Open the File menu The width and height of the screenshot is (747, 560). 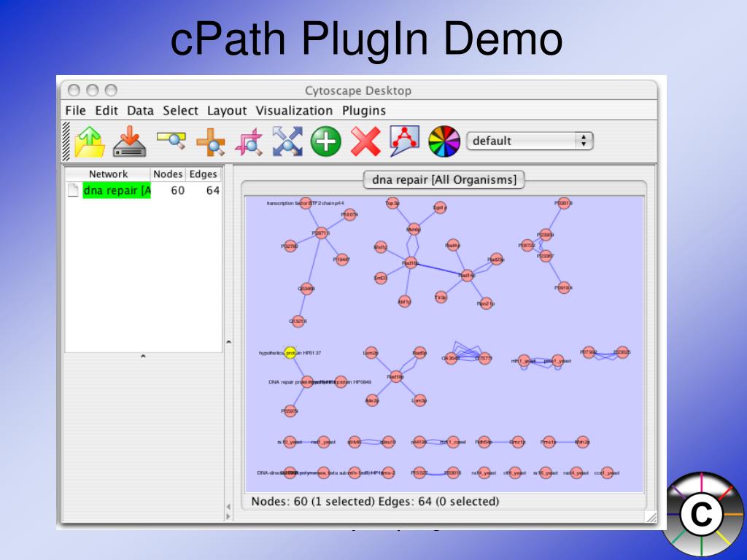[75, 111]
